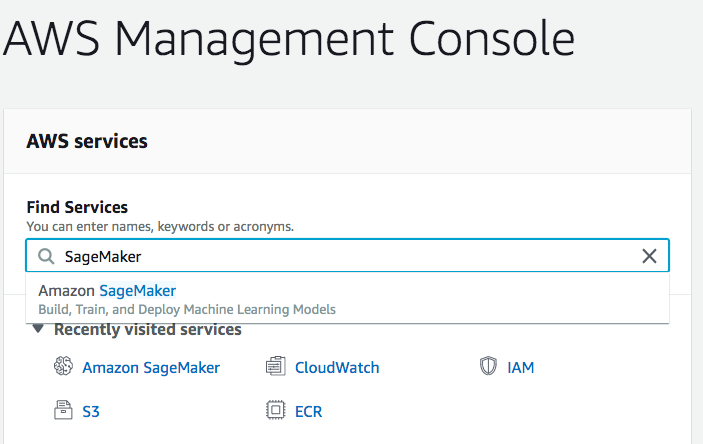Click the Amazon SageMaker brain icon
703x444 pixels.
point(63,366)
